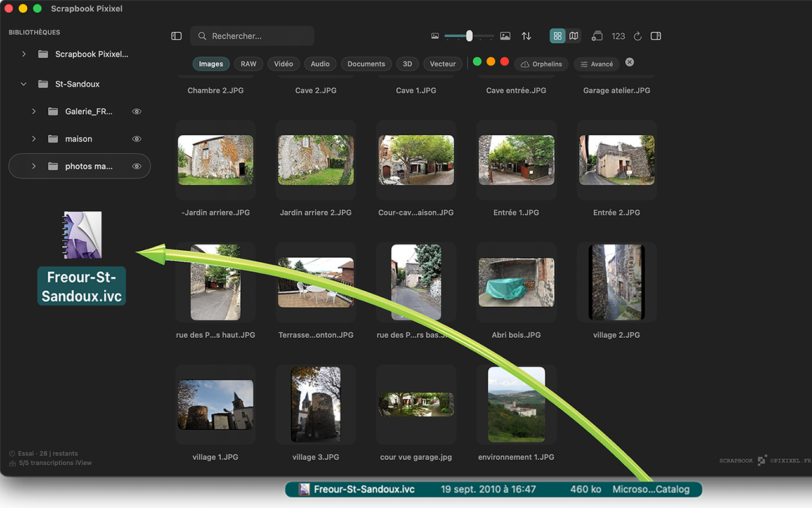Click the large thumbnail size icon
This screenshot has height=508, width=812.
pos(505,36)
